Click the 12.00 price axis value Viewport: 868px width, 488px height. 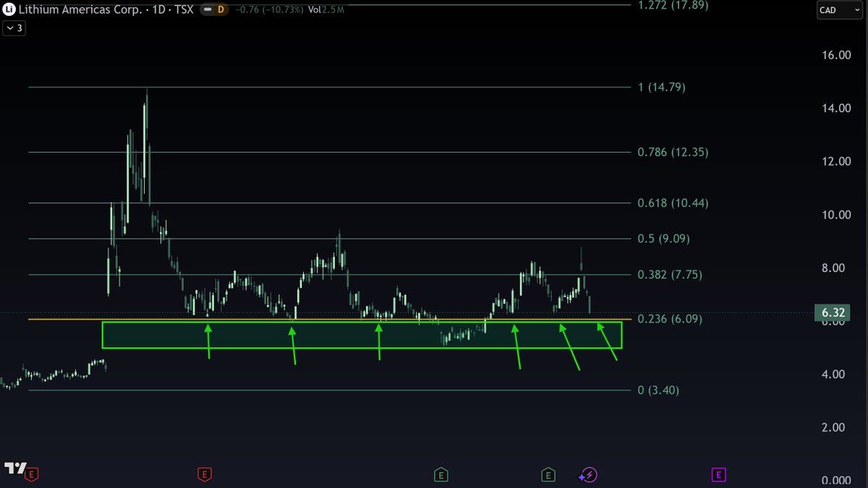click(x=835, y=161)
